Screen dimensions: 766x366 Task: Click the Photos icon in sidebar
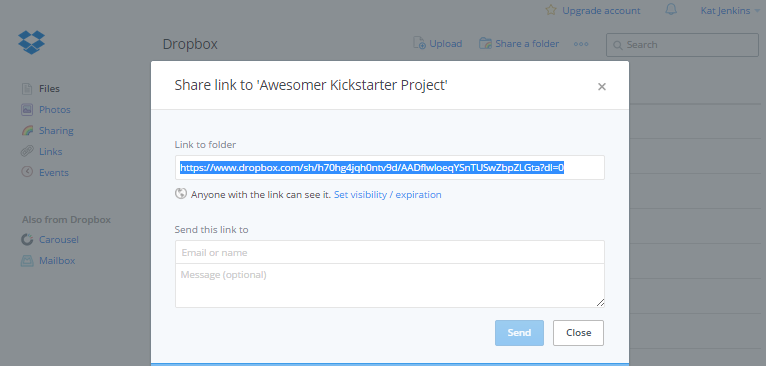tap(27, 109)
